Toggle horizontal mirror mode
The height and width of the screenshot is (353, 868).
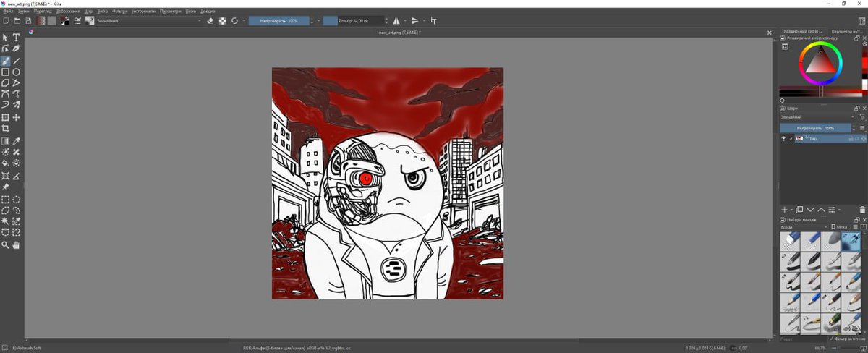(396, 21)
